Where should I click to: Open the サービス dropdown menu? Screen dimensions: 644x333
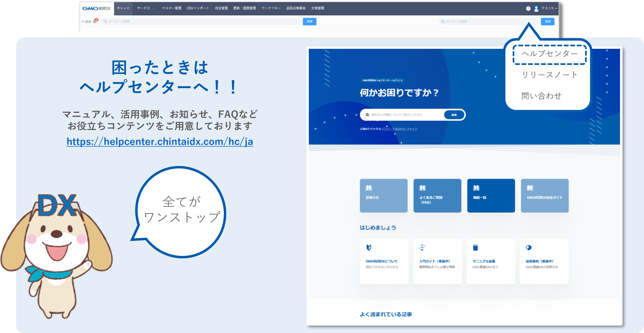(x=144, y=8)
